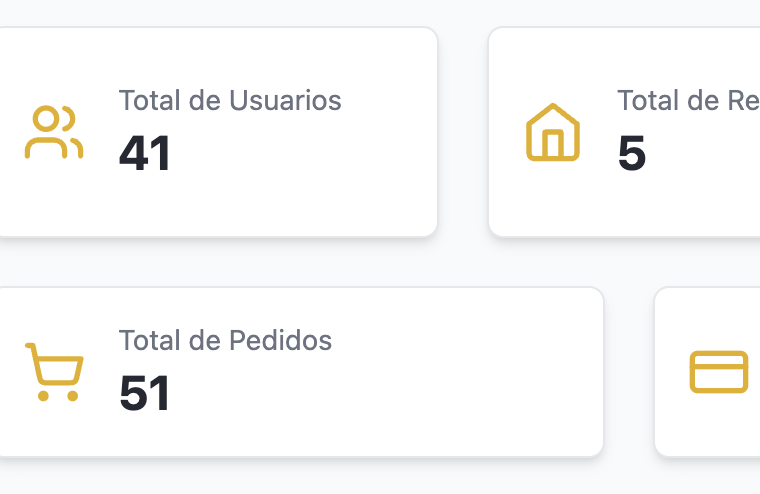Screen dimensions: 760x494
Task: Click the number 5 beside the house icon
Action: point(632,154)
